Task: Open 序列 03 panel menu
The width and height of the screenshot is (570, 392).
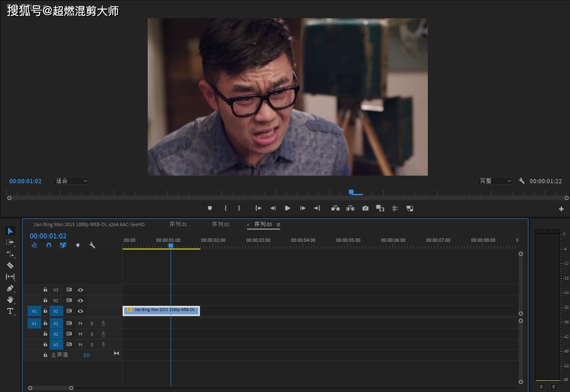Action: 278,224
